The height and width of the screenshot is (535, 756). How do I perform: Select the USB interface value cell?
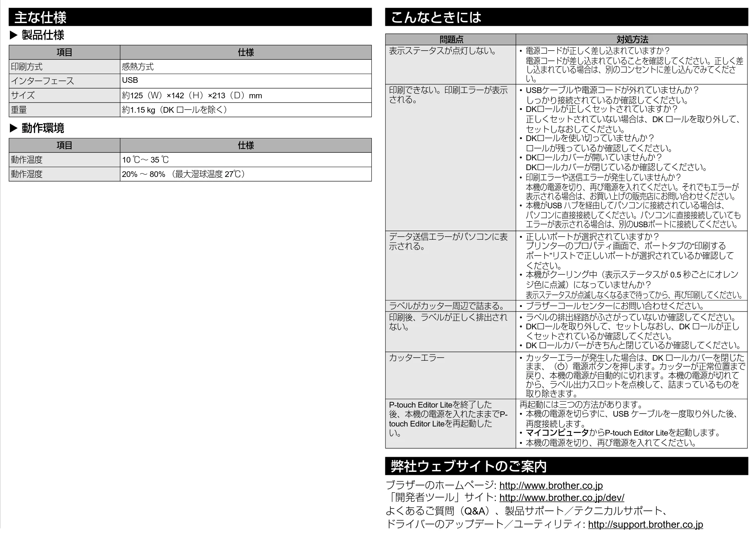click(246, 81)
